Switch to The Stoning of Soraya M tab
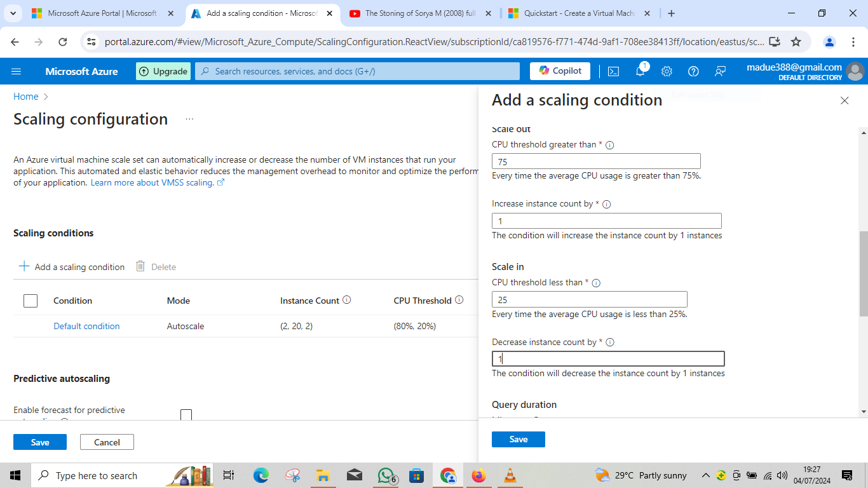 point(421,13)
